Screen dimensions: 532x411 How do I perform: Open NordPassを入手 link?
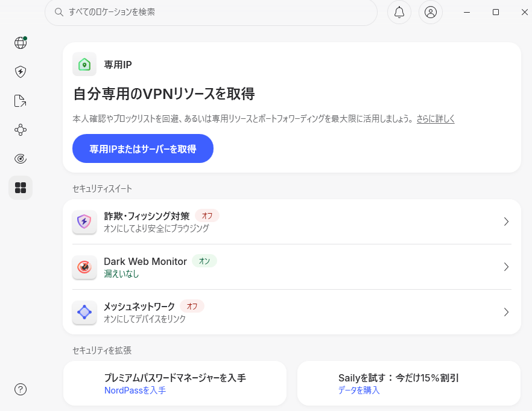click(135, 390)
